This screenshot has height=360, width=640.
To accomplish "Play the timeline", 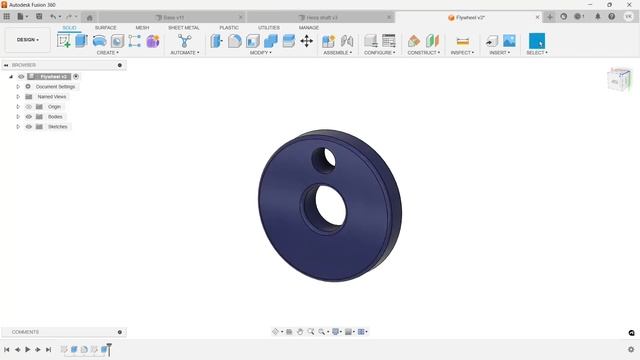I will (x=28, y=350).
